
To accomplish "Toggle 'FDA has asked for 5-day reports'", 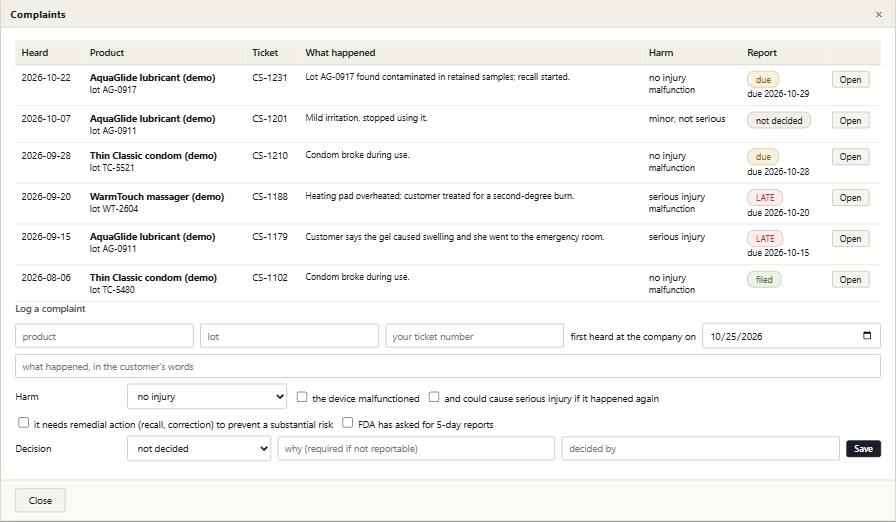I will coord(347,423).
